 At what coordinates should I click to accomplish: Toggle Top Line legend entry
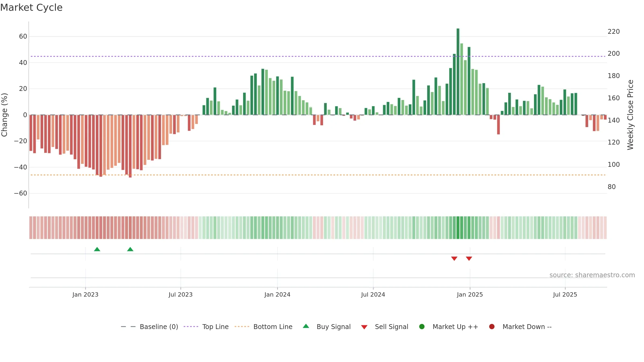tap(206, 327)
